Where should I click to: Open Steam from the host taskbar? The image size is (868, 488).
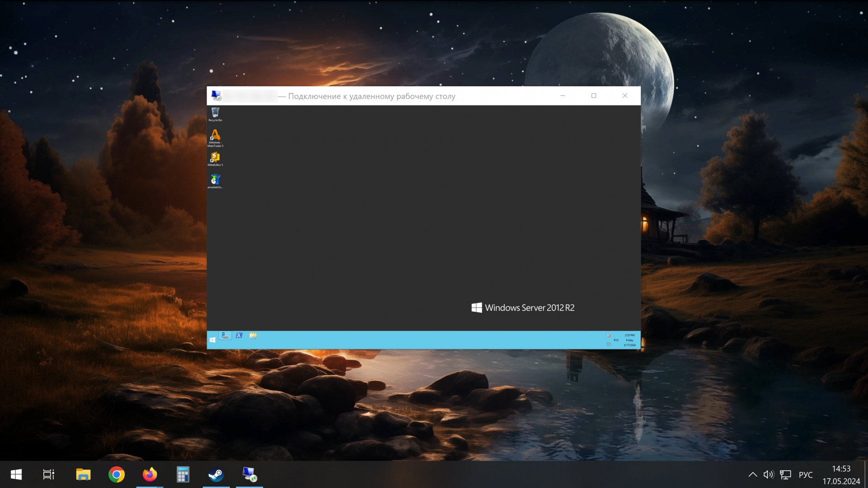click(x=216, y=475)
